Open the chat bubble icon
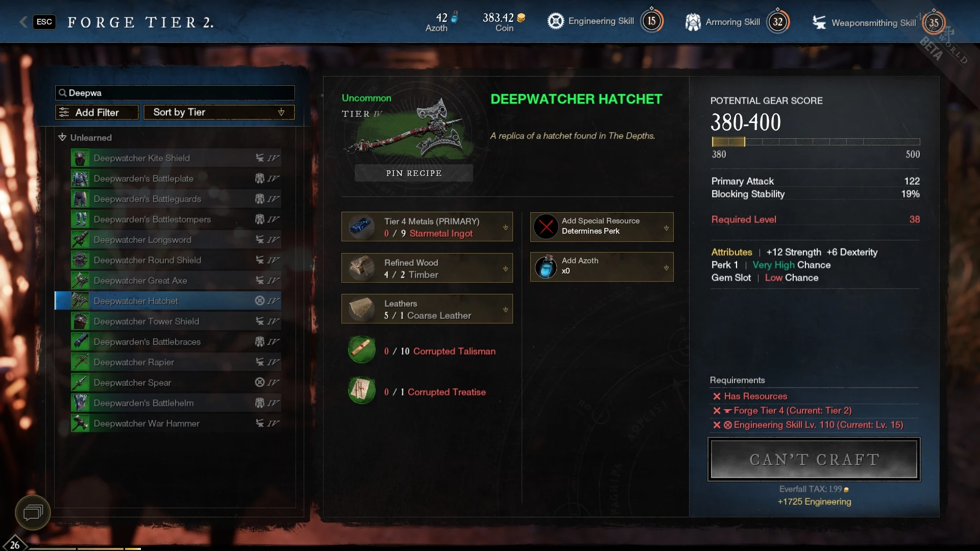The height and width of the screenshot is (551, 980). [33, 512]
